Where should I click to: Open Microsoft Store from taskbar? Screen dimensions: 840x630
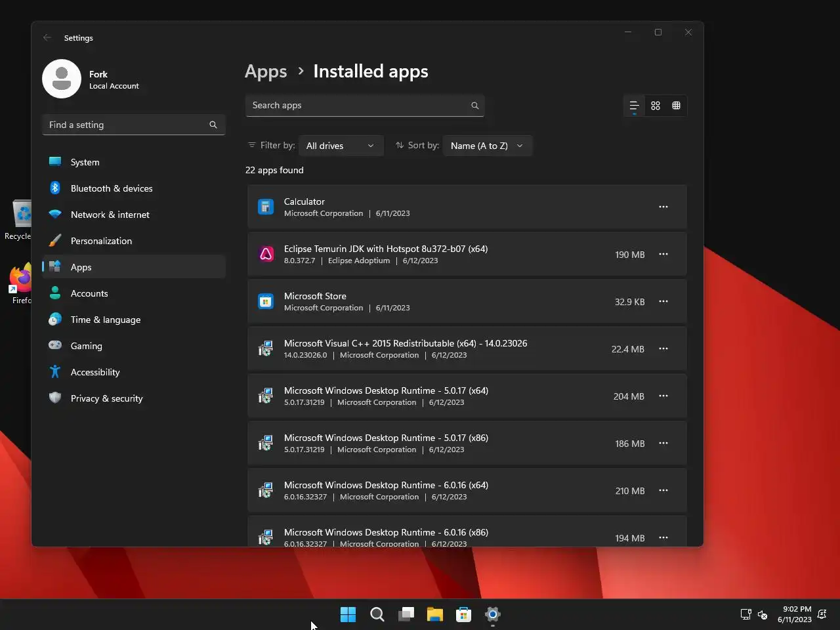coord(464,614)
